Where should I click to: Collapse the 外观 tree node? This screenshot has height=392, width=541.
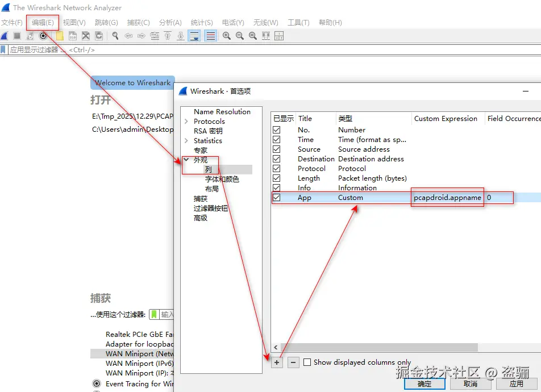coord(186,160)
